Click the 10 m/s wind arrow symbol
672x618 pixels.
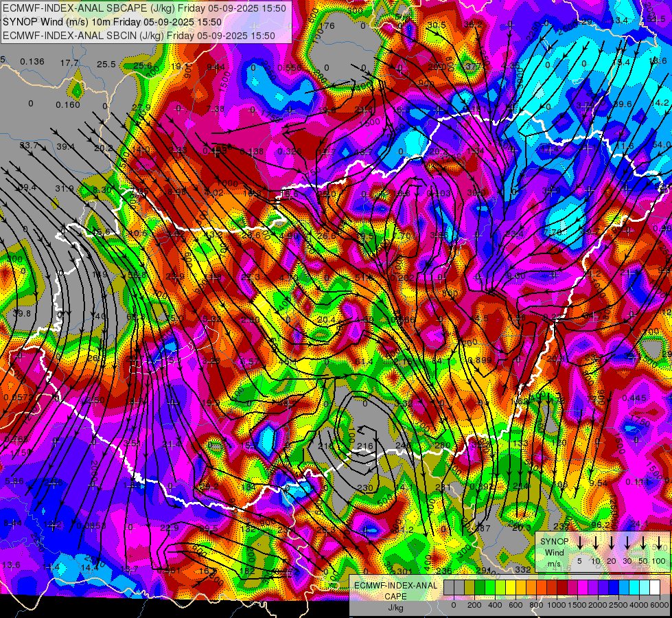(x=596, y=542)
